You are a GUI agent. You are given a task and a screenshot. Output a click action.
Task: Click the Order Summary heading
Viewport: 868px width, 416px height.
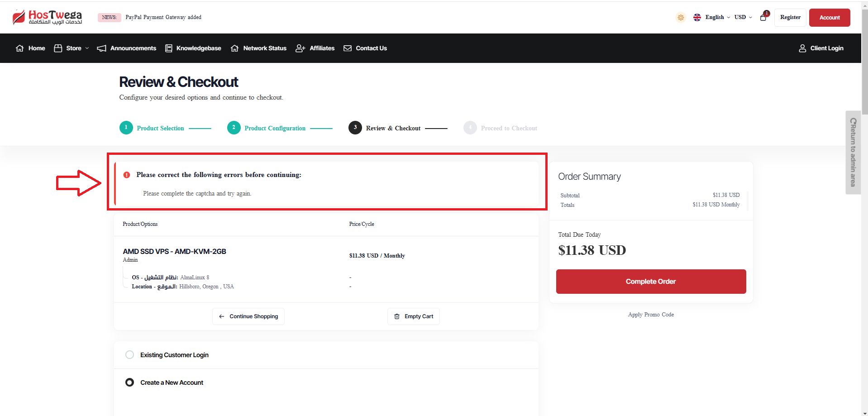click(x=589, y=177)
